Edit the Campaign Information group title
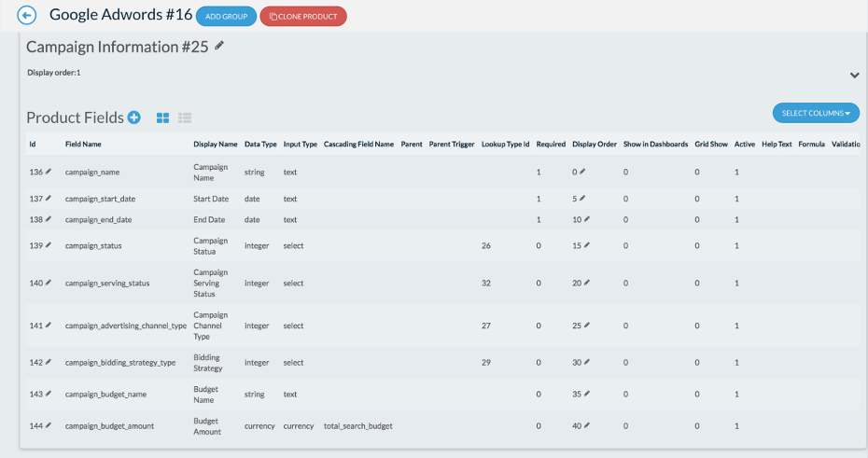 point(219,46)
